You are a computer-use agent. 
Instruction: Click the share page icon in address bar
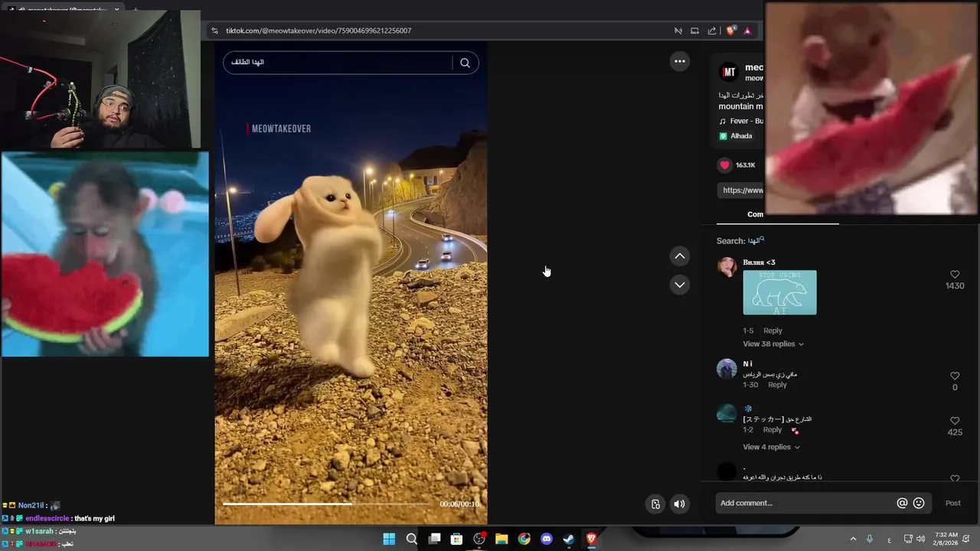(x=712, y=31)
